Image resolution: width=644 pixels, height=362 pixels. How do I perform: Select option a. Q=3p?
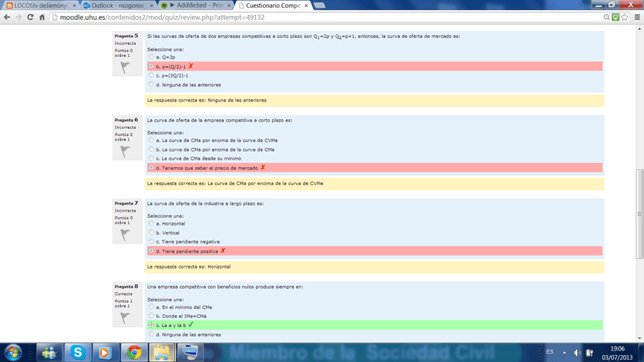151,57
